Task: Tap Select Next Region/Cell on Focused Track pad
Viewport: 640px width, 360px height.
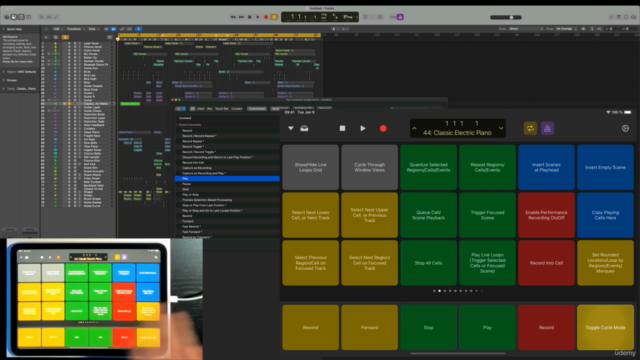Action: [369, 263]
